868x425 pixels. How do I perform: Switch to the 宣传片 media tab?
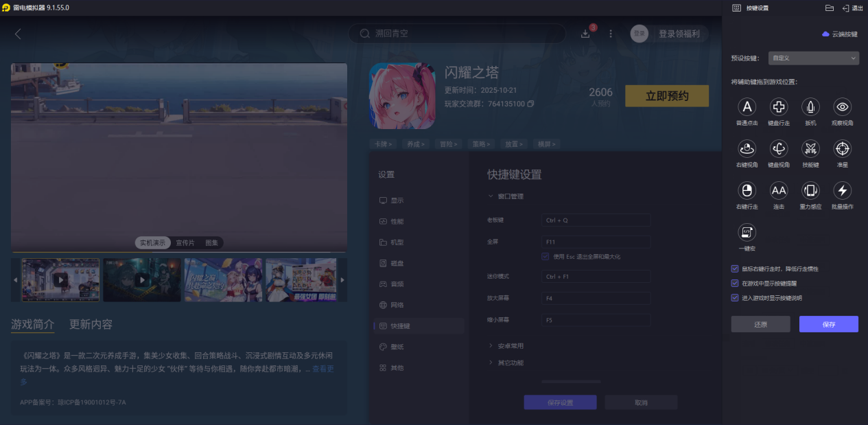[185, 243]
